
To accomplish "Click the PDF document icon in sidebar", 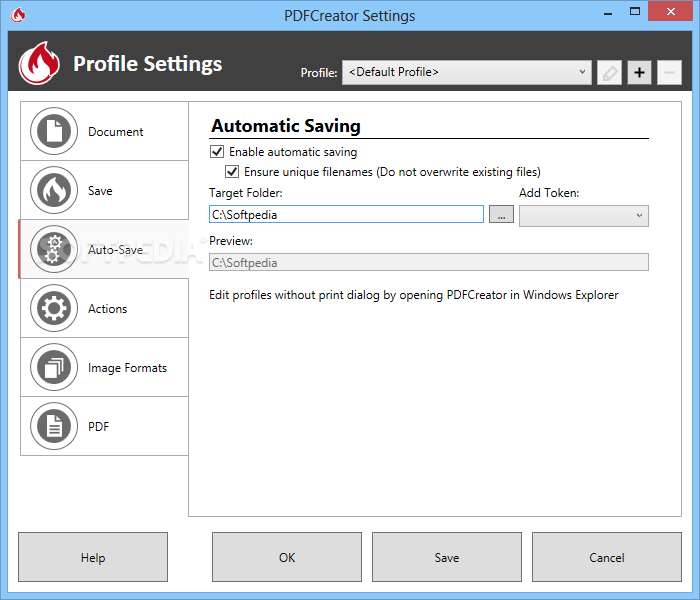I will [54, 426].
